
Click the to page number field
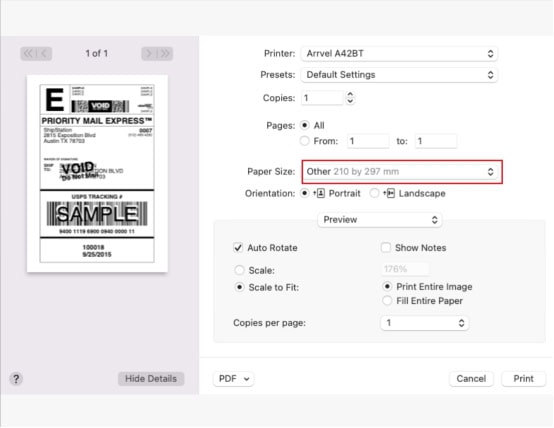pos(436,141)
